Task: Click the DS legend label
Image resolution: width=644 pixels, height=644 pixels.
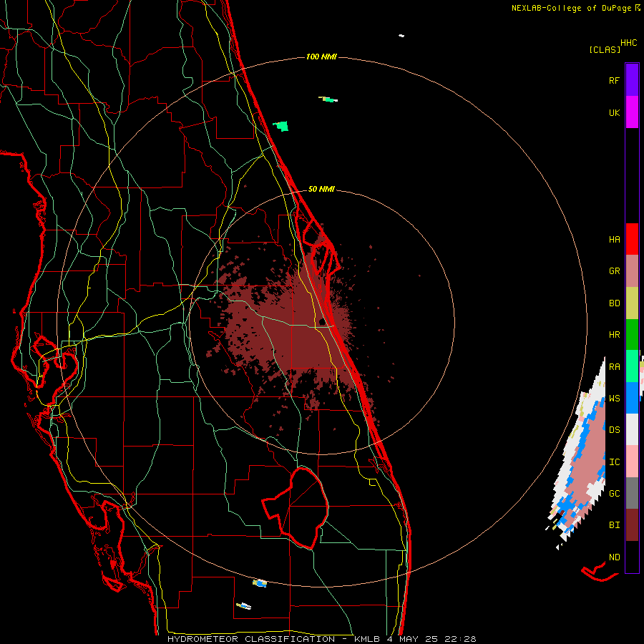Action: [x=614, y=430]
